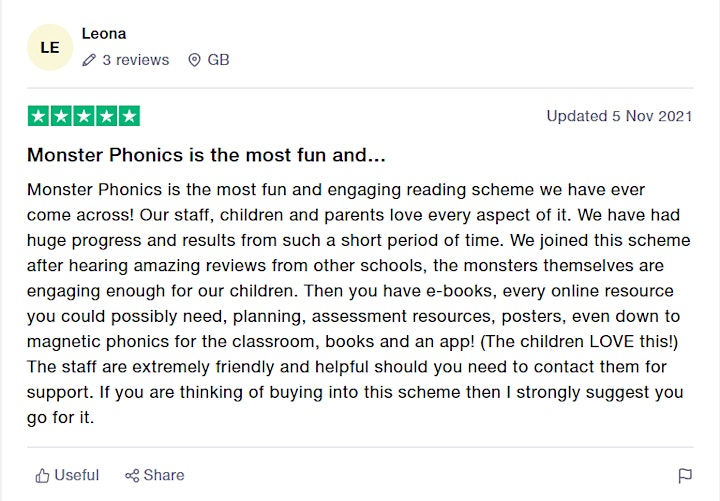Click the fifth green rating star
The image size is (720, 501).
point(129,116)
